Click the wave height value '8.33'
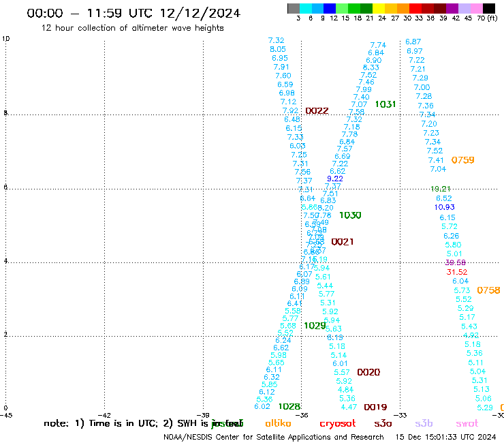This screenshot has width=504, height=443. 371,67
